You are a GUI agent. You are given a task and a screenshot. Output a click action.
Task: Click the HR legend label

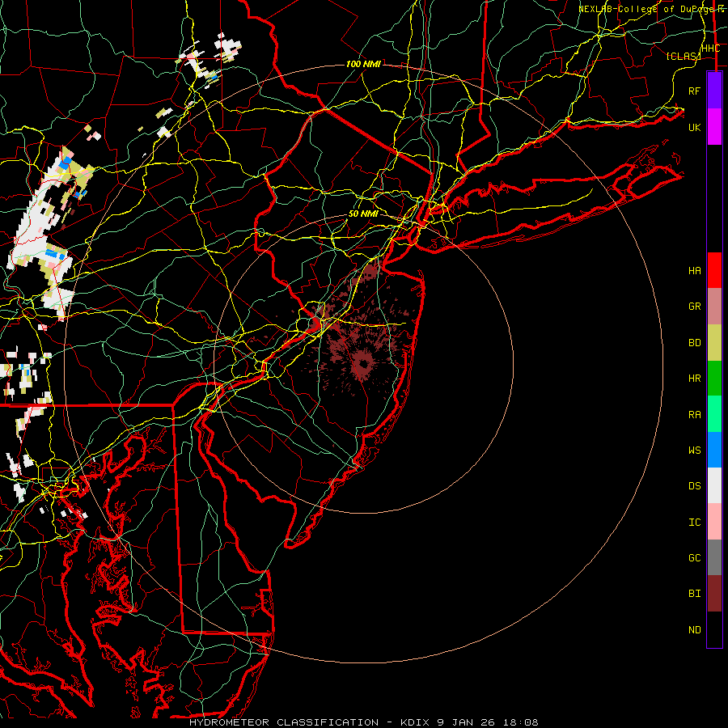point(694,379)
